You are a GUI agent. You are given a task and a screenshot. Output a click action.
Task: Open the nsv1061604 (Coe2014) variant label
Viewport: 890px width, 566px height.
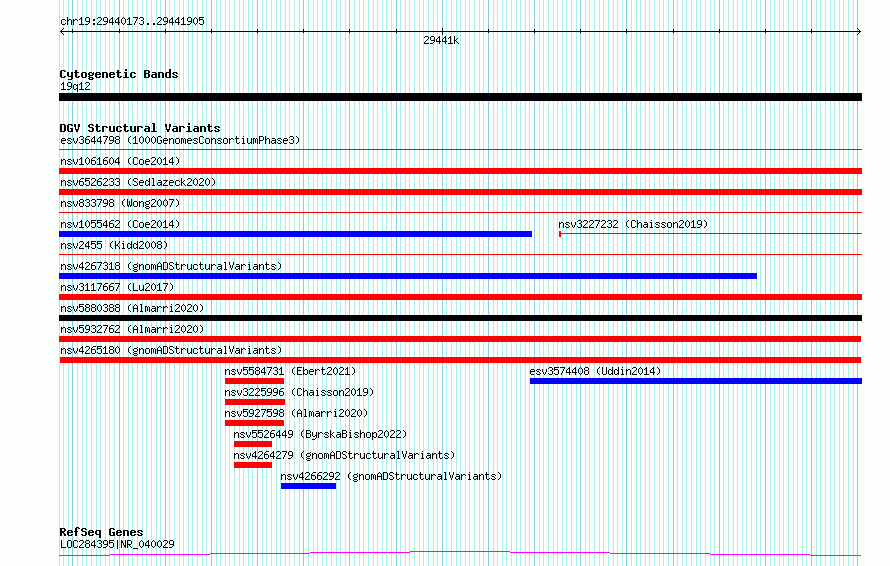120,161
